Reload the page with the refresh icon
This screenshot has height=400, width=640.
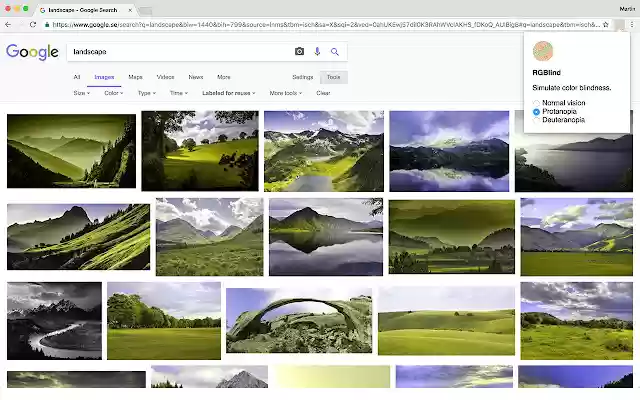coord(33,24)
